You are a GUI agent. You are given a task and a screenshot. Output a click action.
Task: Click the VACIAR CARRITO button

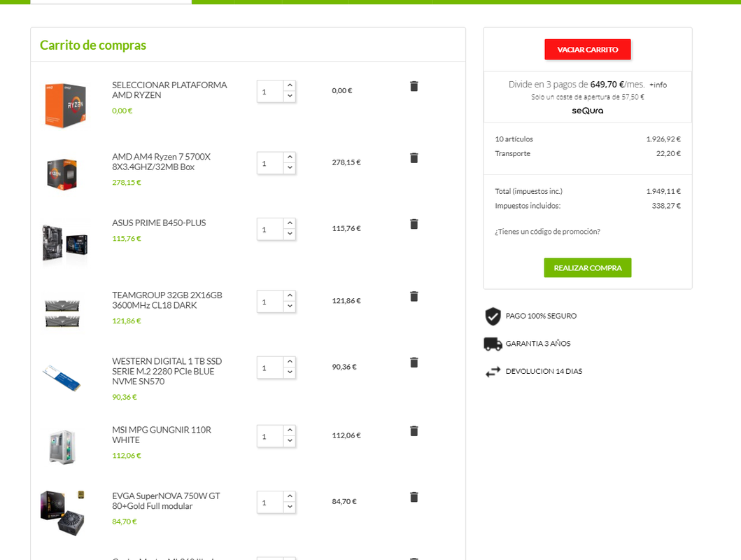(588, 50)
